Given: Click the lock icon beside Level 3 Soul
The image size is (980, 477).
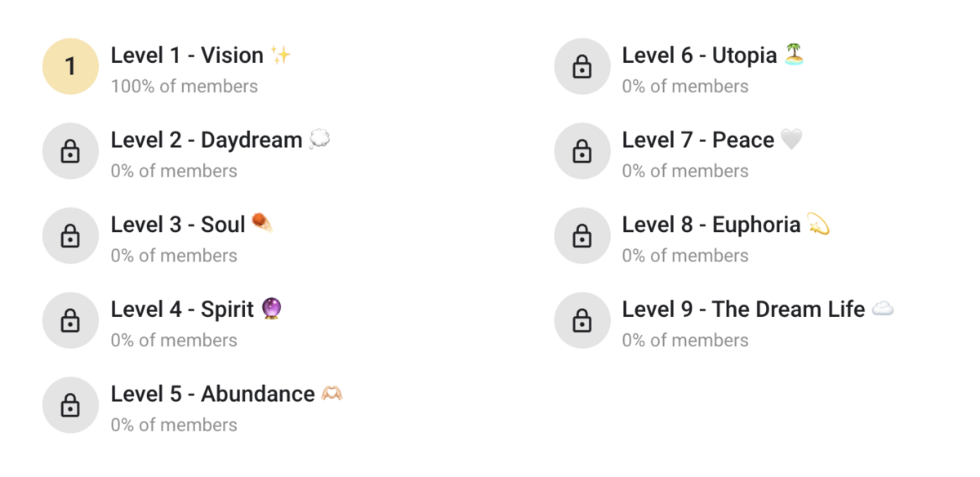Looking at the screenshot, I should tap(70, 236).
